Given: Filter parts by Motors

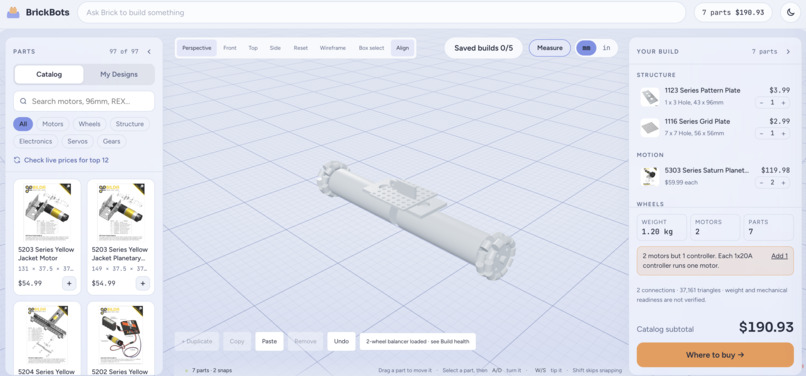Looking at the screenshot, I should click(52, 124).
